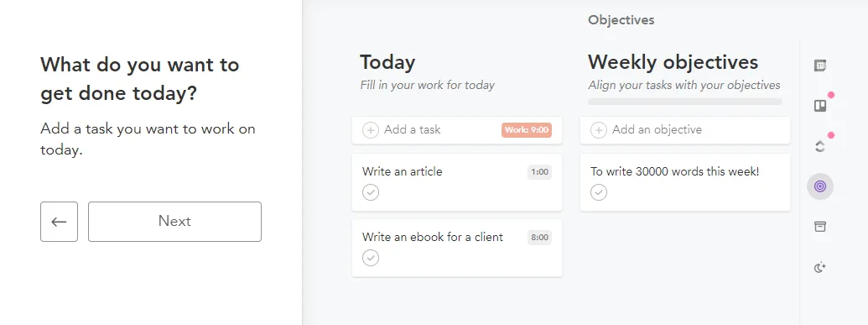Click the sync integrations sidebar icon
This screenshot has height=325, width=868.
(x=820, y=146)
